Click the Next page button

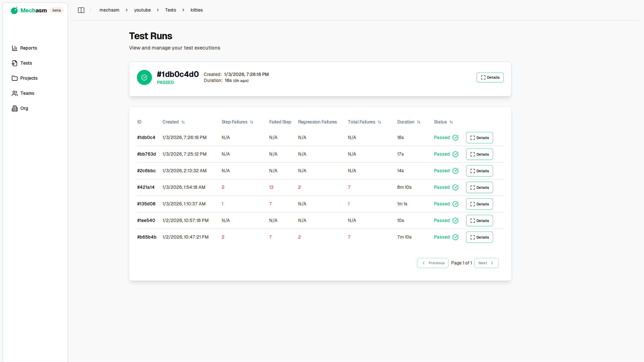pyautogui.click(x=486, y=263)
